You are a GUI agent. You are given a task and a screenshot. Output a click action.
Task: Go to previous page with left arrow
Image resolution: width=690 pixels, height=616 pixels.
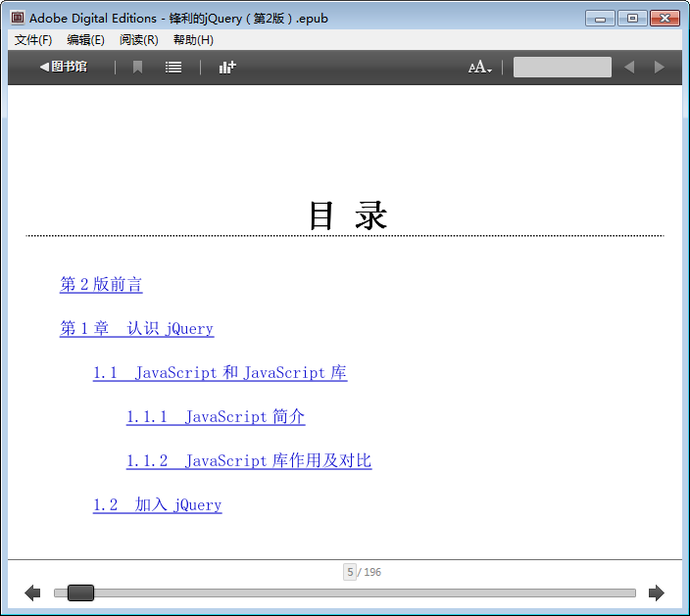(x=32, y=592)
